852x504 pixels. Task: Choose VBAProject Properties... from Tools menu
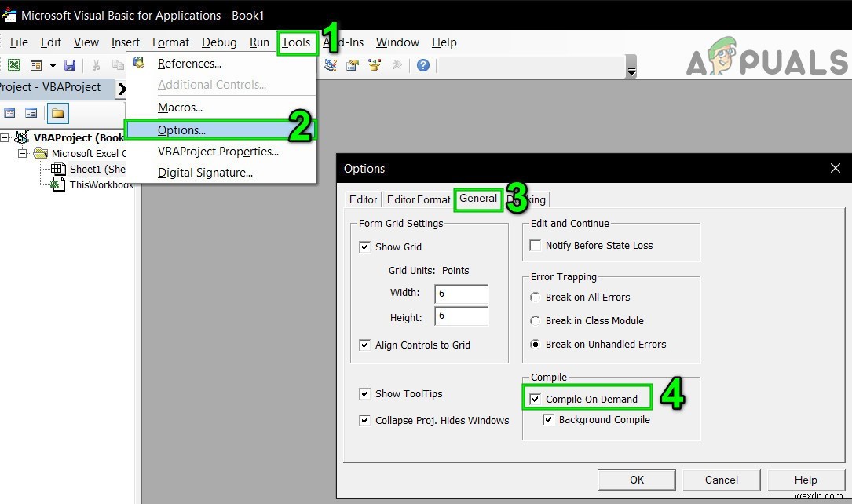[221, 152]
